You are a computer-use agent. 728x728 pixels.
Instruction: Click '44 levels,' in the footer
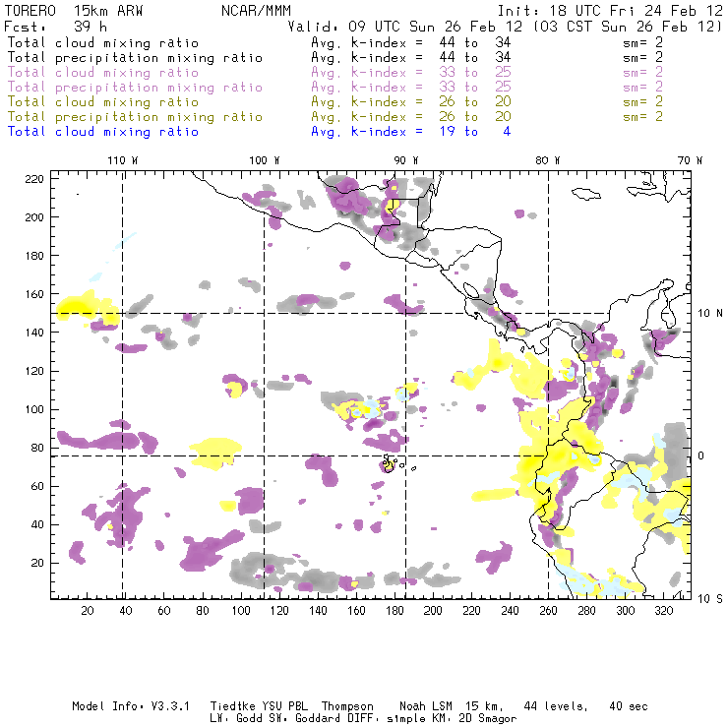[x=556, y=706]
